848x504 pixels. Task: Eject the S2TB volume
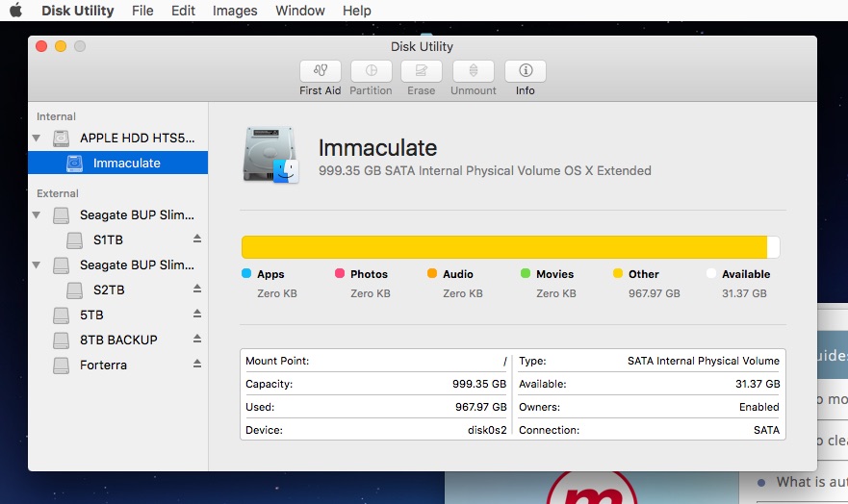(x=197, y=289)
